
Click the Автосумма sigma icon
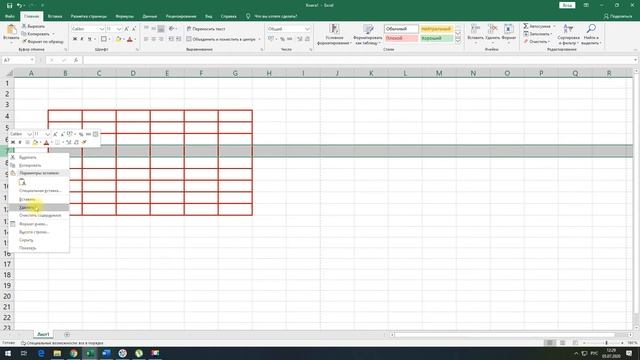526,26
